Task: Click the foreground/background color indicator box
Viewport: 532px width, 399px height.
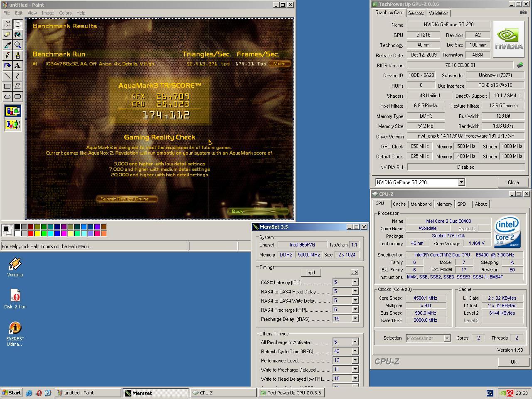Action: (7, 230)
